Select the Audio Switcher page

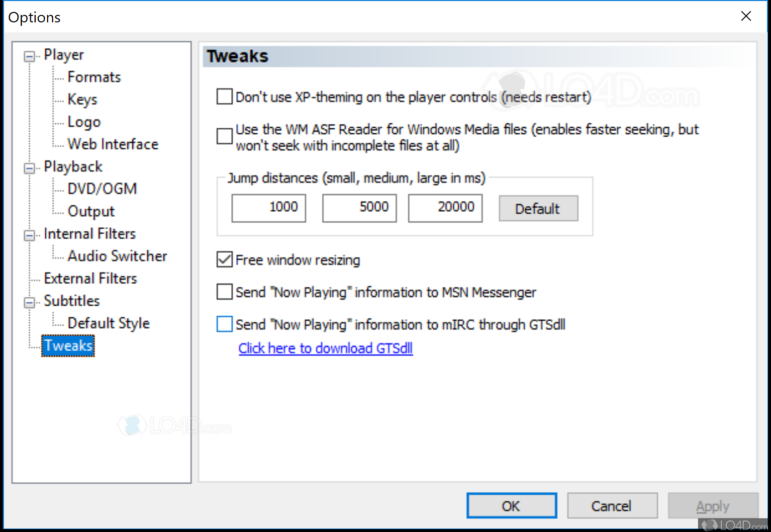tap(117, 256)
